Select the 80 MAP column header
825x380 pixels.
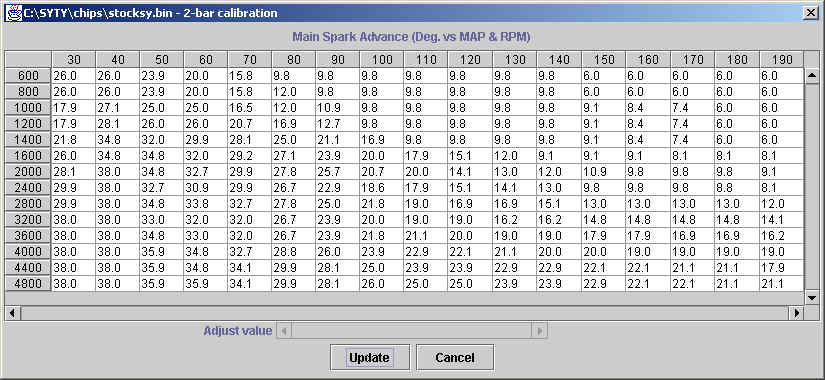(x=294, y=59)
